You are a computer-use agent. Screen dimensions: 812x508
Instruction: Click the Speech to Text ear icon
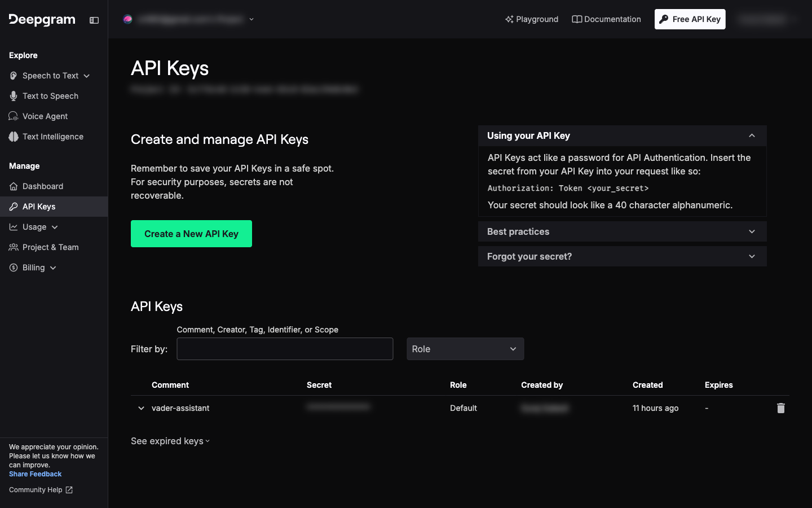[14, 76]
